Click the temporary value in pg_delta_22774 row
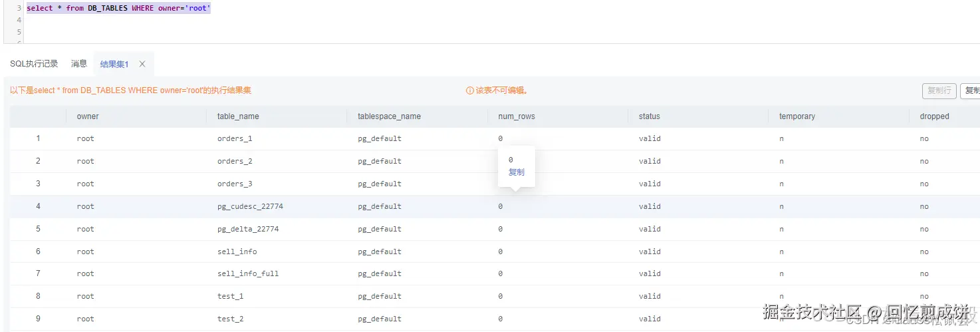 coord(781,230)
